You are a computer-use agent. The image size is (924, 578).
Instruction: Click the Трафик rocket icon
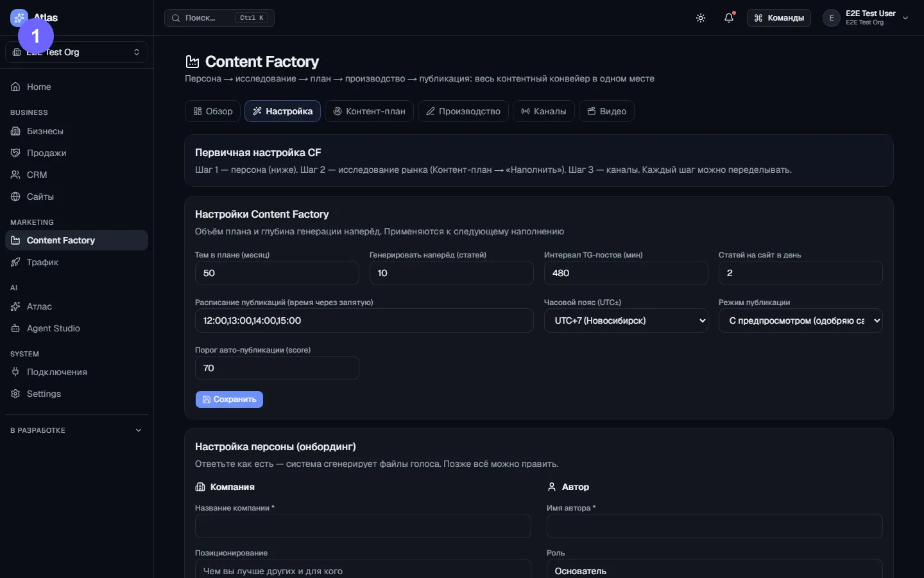[x=15, y=262]
